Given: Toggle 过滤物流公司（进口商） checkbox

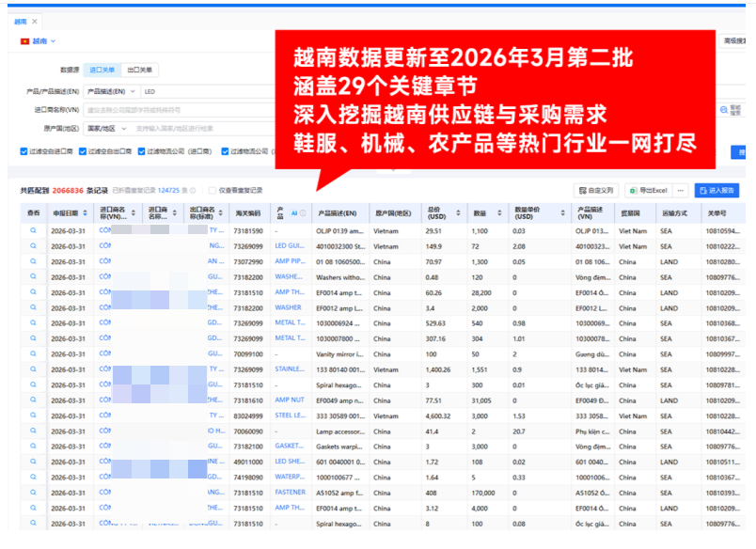Looking at the screenshot, I should pos(141,151).
